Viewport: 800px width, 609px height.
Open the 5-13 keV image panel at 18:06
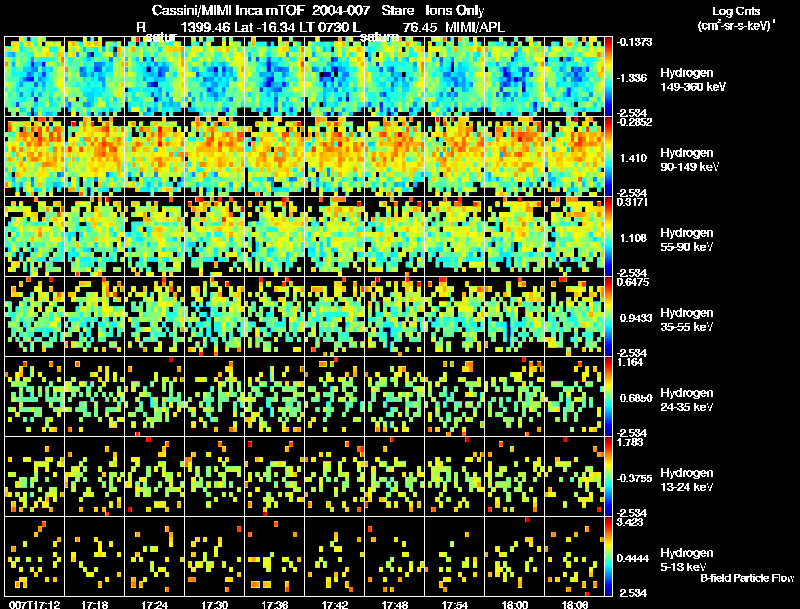(574, 556)
